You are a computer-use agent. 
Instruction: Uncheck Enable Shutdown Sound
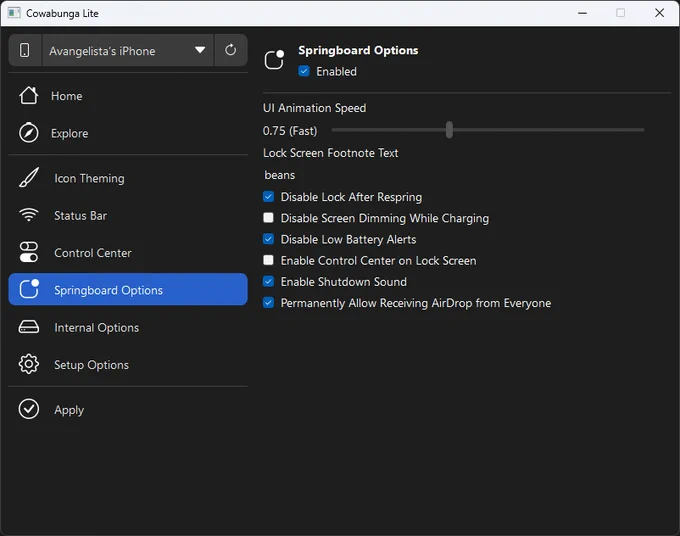point(268,281)
